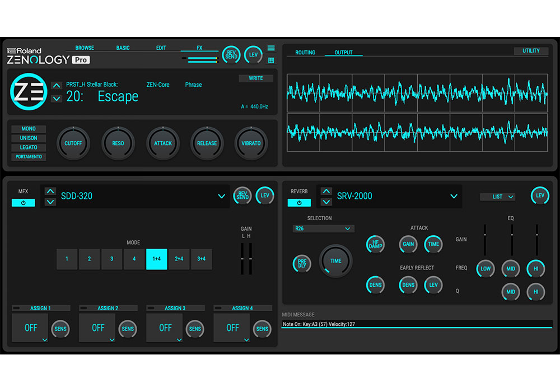Click the EQ Q MID knob
This screenshot has width=560, height=392.
click(x=511, y=292)
